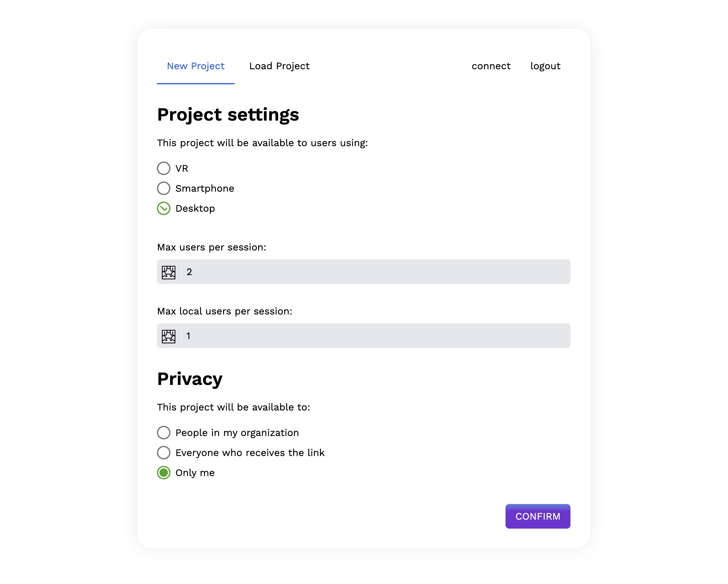Switch to the New Project tab
Screen dimensions: 728x584
[195, 66]
